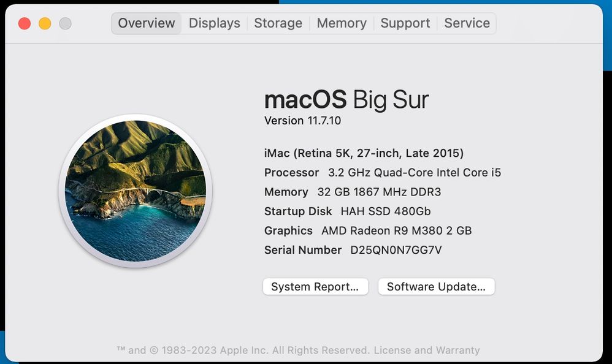Viewport: 612px width, 364px height.
Task: Click the gray zoom window button
Action: point(65,23)
